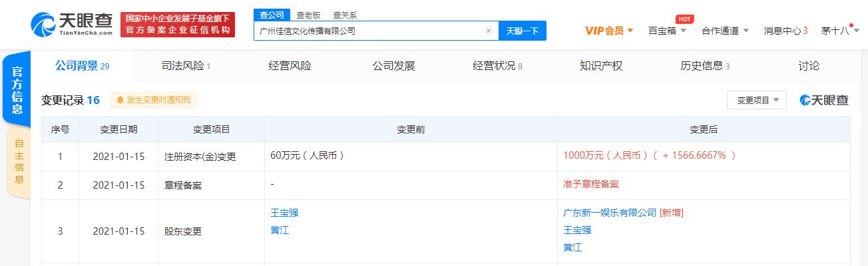
Task: Click the 变更日期 column header
Action: [x=118, y=129]
